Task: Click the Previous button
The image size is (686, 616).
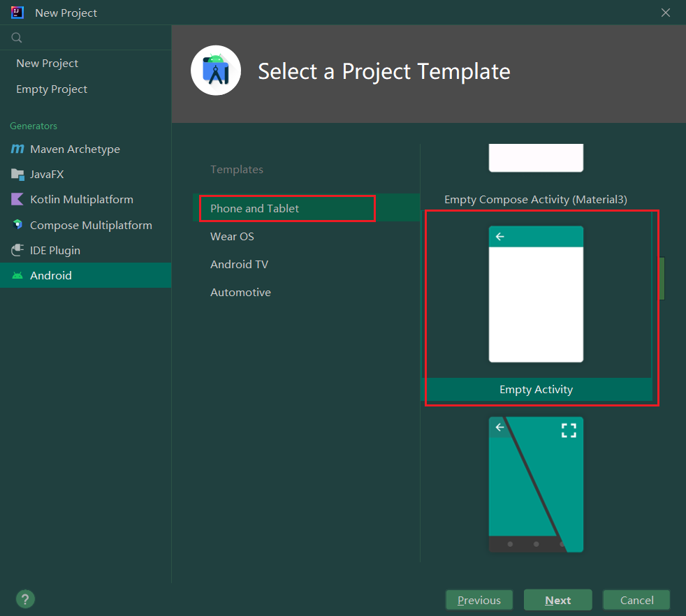Action: click(x=479, y=600)
